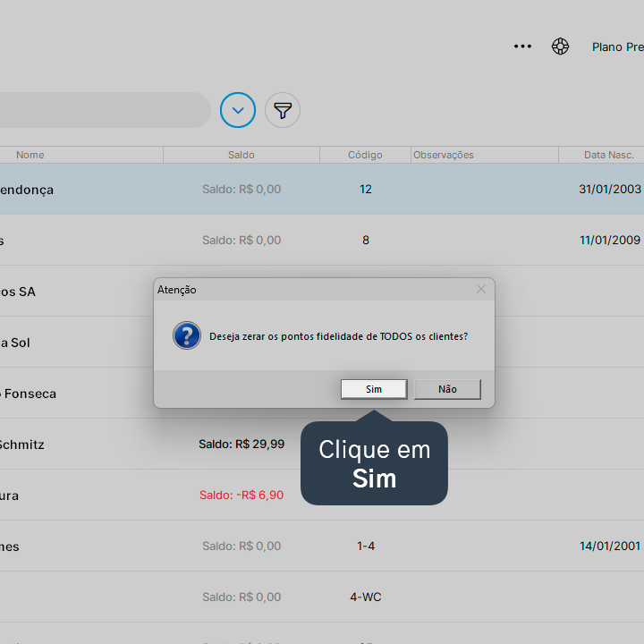The height and width of the screenshot is (644, 644).
Task: Click balance Saldo: R$ 29,99
Action: coord(241,444)
